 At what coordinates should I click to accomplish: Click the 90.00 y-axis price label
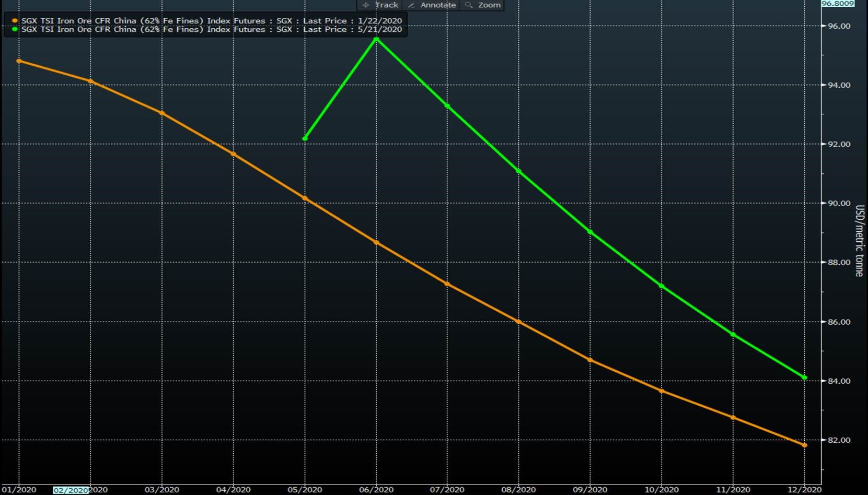pos(839,204)
